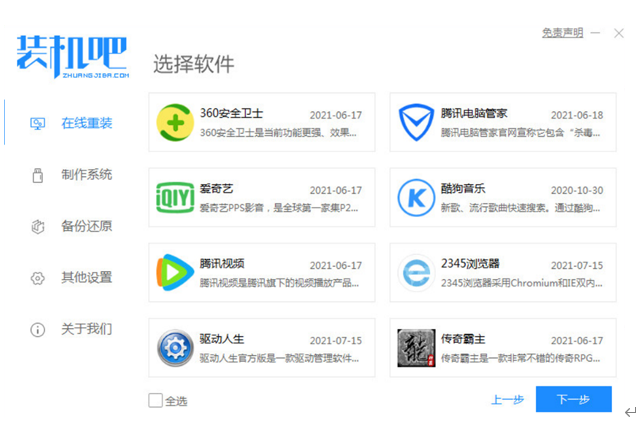Click the 驱动人生官方版 description text

click(x=279, y=358)
